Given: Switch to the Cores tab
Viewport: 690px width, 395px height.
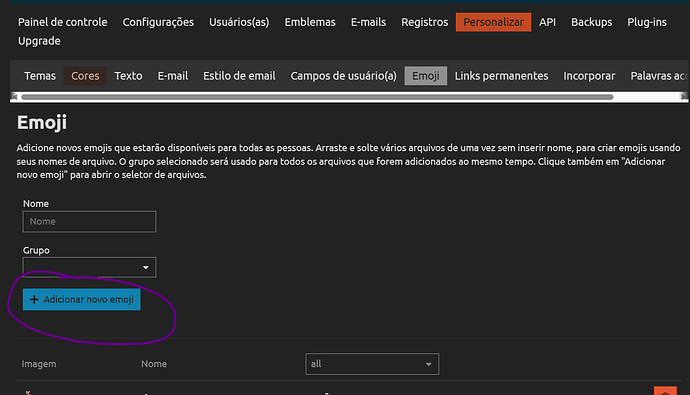Looking at the screenshot, I should tap(85, 76).
